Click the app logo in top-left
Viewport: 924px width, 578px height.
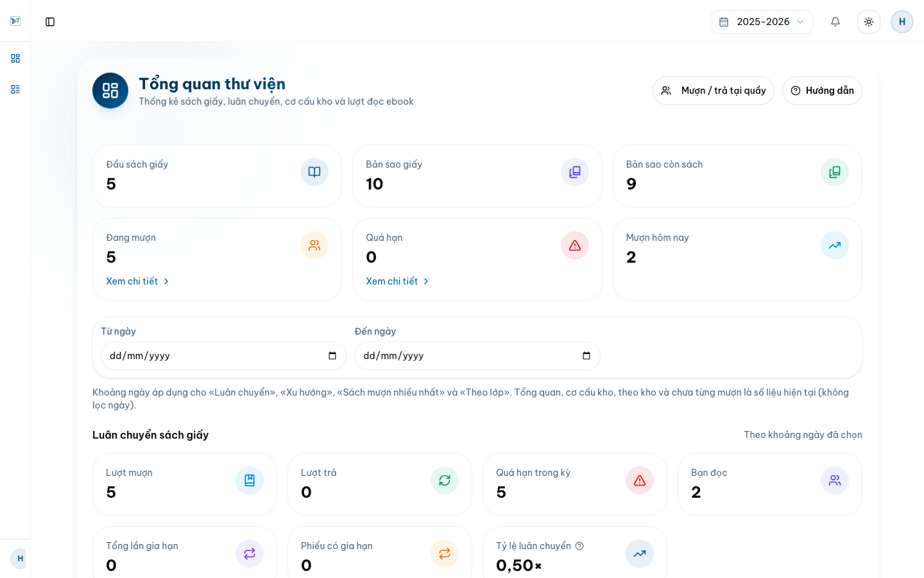click(x=15, y=21)
